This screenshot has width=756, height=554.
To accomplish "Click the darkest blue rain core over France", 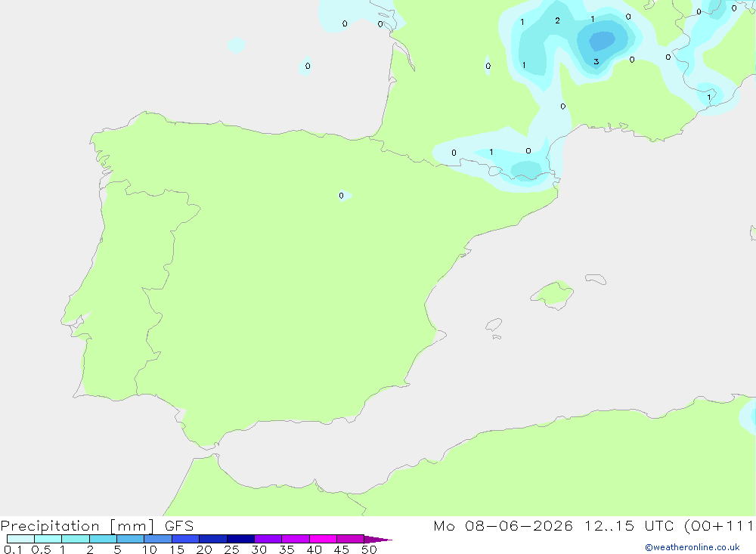I will [603, 41].
